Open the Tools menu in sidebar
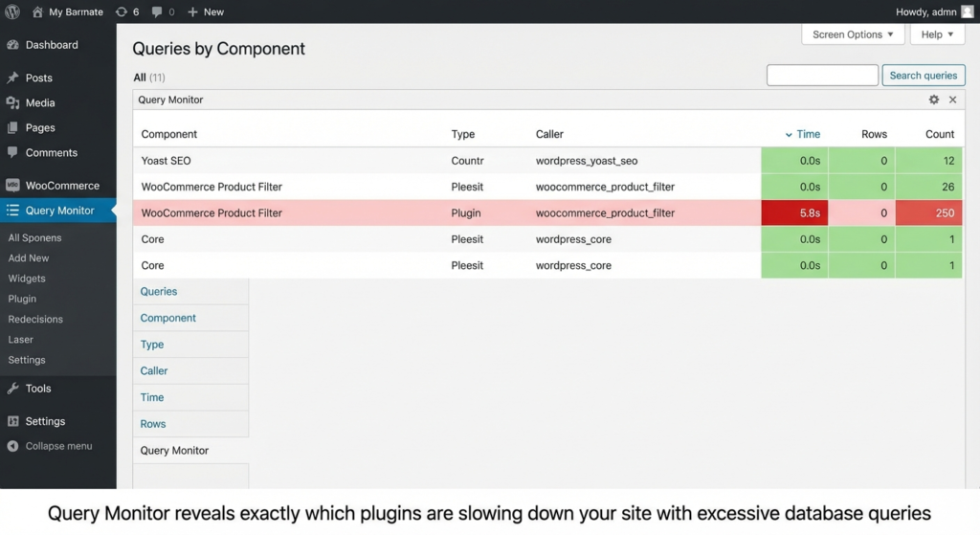Viewport: 980px width, 535px height. [38, 389]
